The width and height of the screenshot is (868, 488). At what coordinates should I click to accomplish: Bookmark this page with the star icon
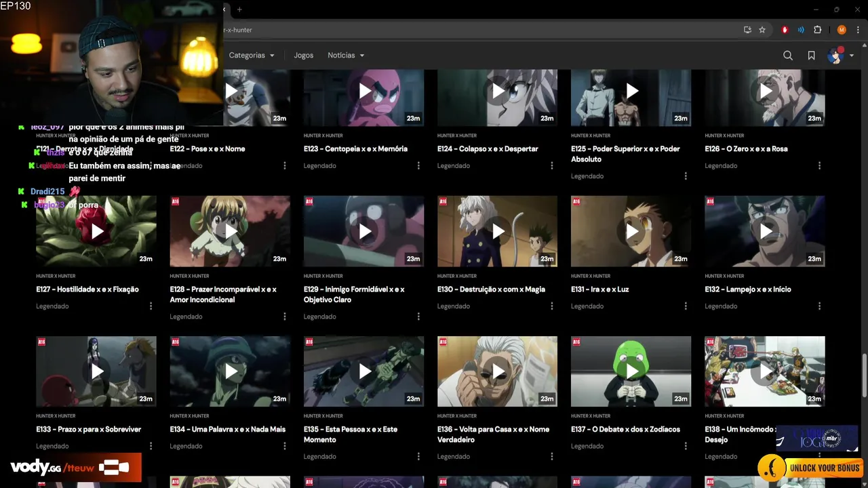pos(762,30)
